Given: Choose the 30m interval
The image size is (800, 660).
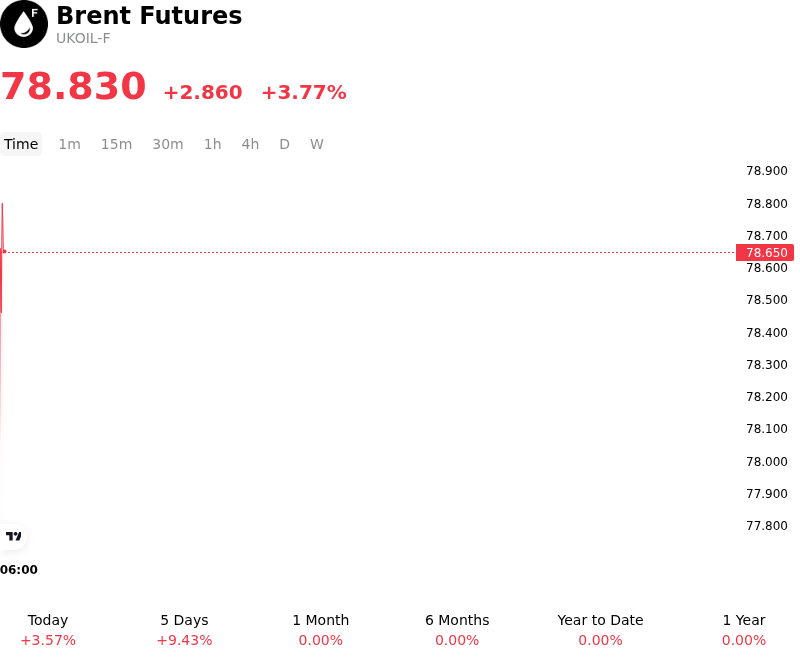Looking at the screenshot, I should tap(168, 144).
